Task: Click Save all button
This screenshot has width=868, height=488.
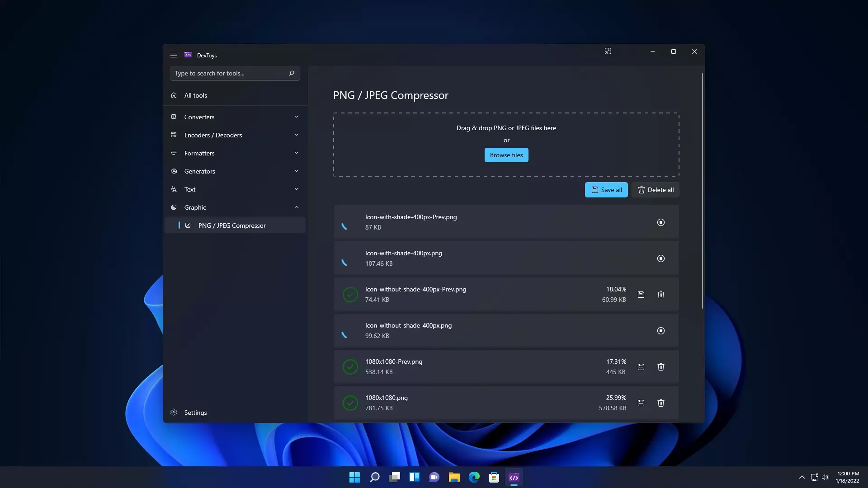Action: click(606, 189)
